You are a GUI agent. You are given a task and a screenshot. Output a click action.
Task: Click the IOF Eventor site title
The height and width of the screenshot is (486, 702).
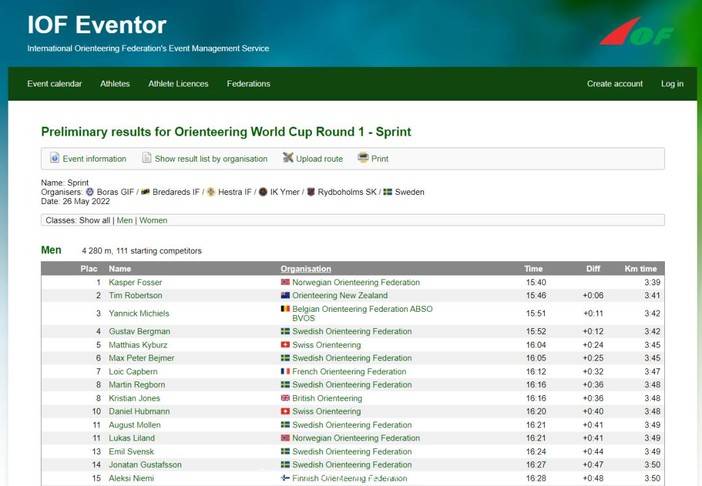97,25
